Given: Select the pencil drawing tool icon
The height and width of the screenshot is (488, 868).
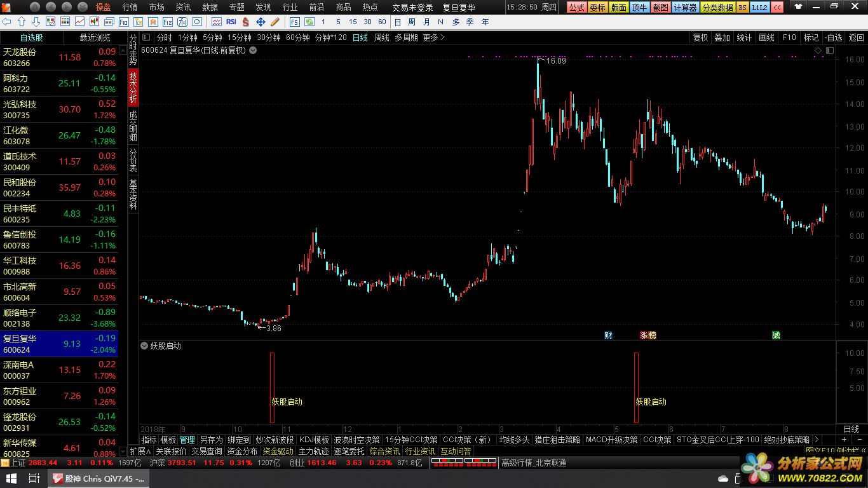Looking at the screenshot, I should pyautogui.click(x=275, y=22).
